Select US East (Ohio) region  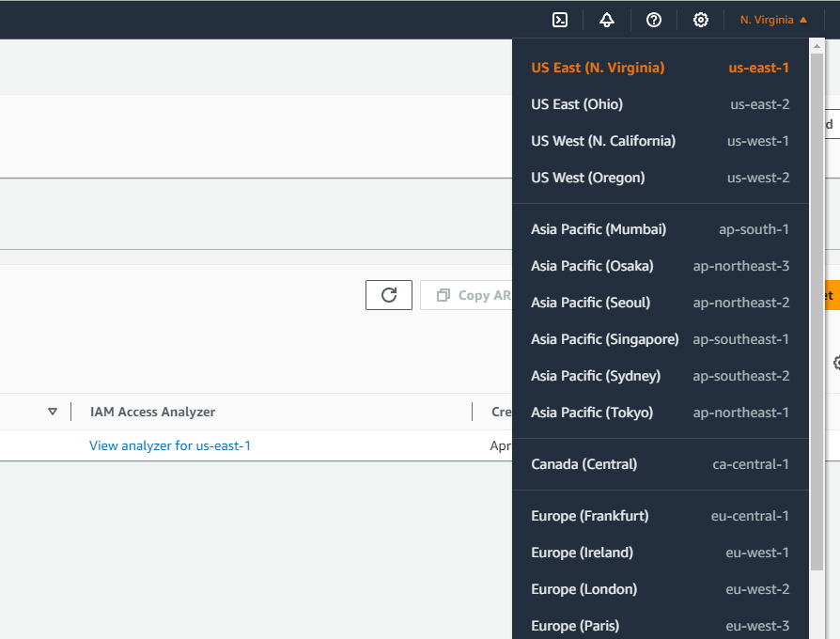click(660, 104)
